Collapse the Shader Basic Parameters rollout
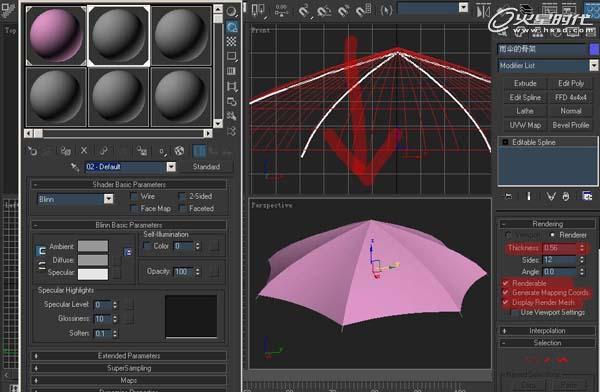The height and width of the screenshot is (392, 600). click(x=129, y=185)
